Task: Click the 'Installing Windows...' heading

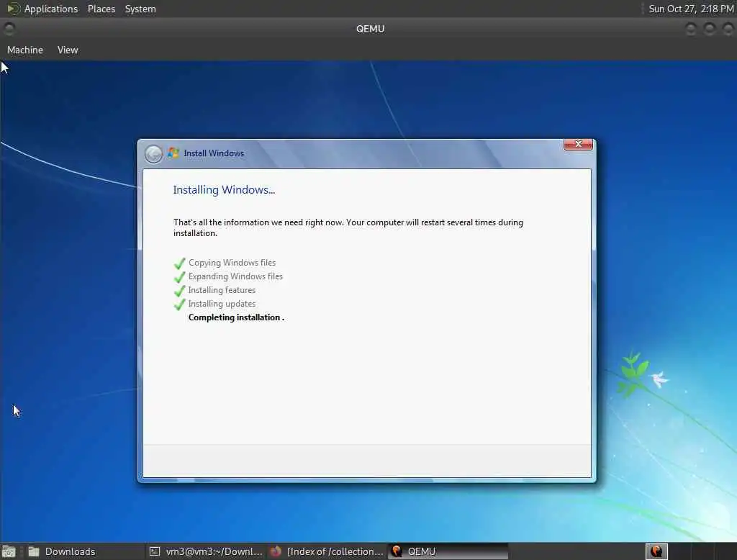Action: [225, 190]
